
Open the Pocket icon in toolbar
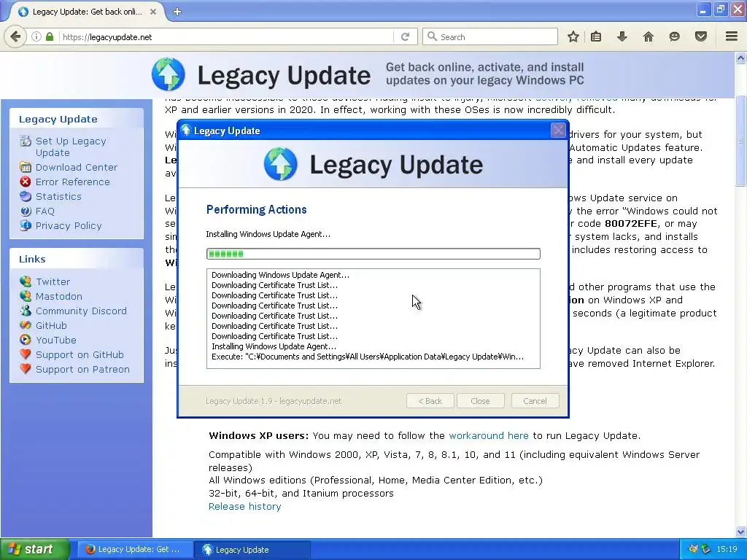coord(701,36)
